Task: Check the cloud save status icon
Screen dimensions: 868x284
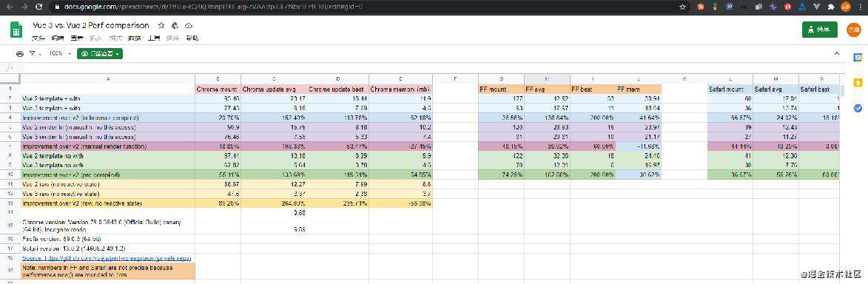Action: pyautogui.click(x=188, y=25)
